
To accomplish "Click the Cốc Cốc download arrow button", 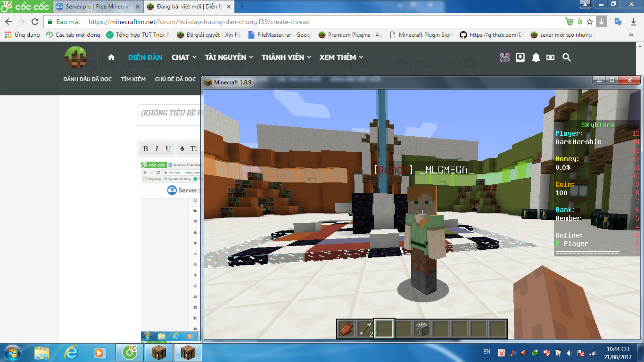I will coord(602,22).
